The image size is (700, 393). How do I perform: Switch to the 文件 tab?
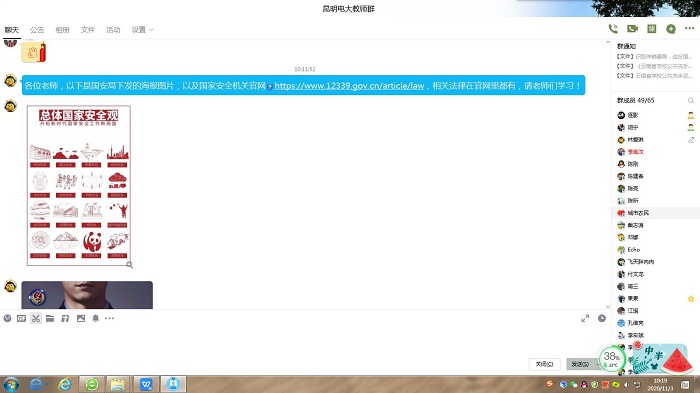[x=88, y=30]
